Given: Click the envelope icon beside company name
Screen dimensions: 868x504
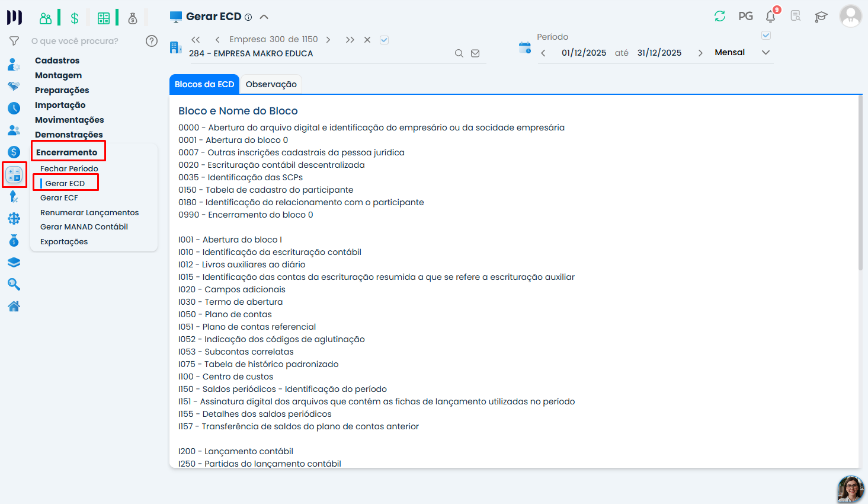Looking at the screenshot, I should [475, 53].
